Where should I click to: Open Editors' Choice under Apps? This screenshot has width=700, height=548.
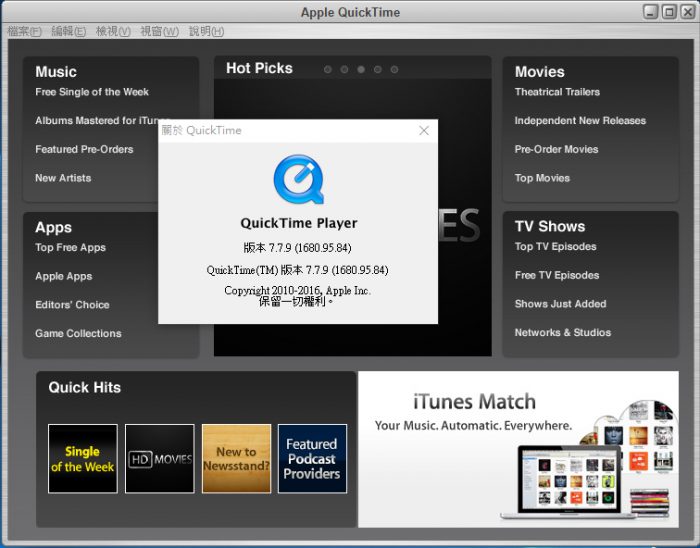coord(72,305)
